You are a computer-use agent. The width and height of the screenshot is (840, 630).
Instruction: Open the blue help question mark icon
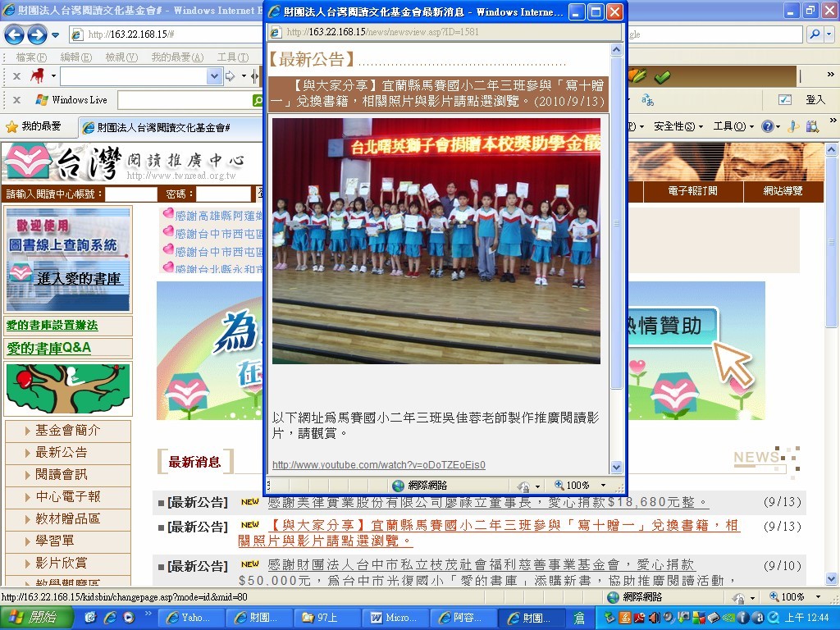coord(769,126)
